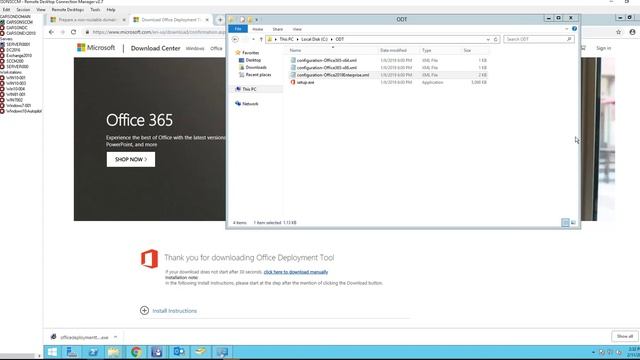640x360 pixels.
Task: Open Outlook from the taskbar
Action: 179,352
